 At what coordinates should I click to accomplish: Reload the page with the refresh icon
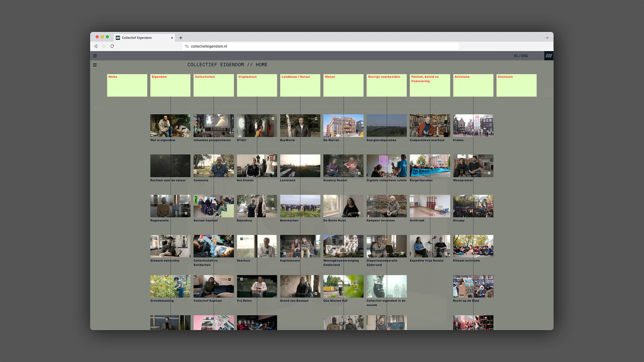tap(112, 46)
